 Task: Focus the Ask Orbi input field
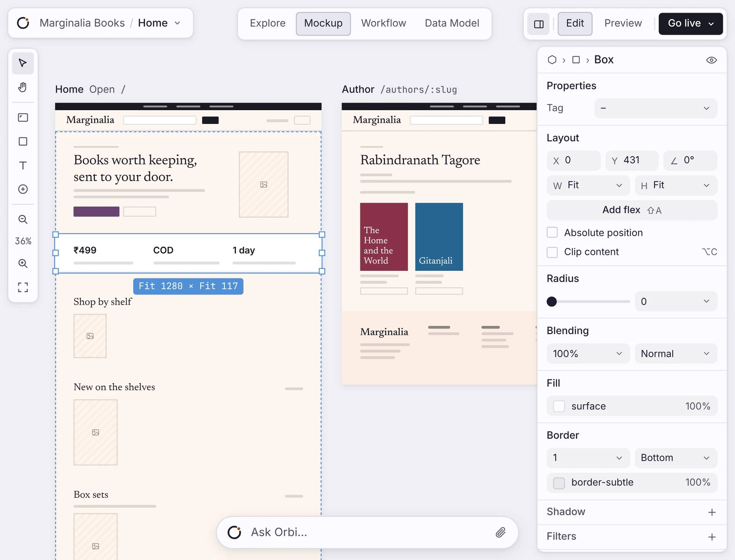[367, 532]
